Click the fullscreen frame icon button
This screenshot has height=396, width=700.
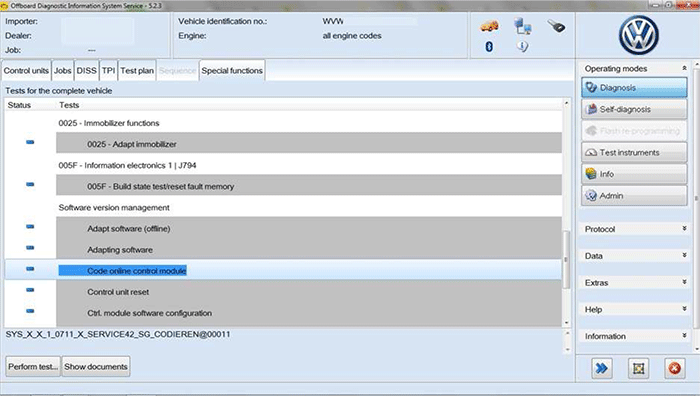click(638, 368)
